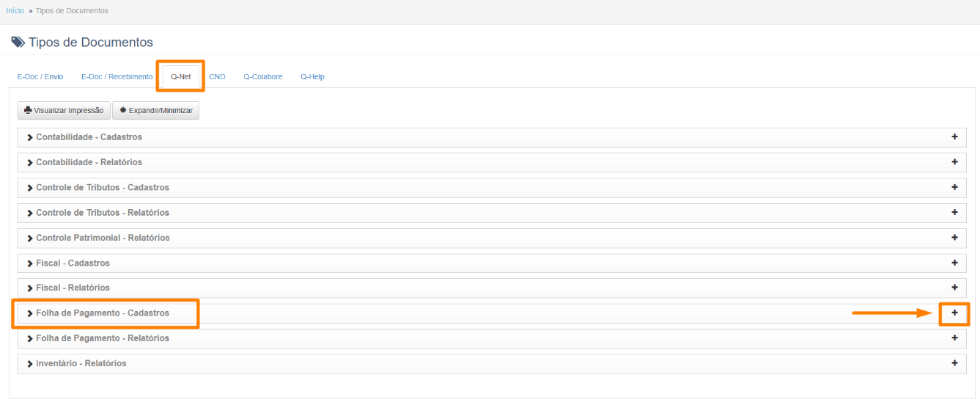Expand Contabilidade - Cadastros accordion header
The image size is (980, 408).
click(89, 137)
